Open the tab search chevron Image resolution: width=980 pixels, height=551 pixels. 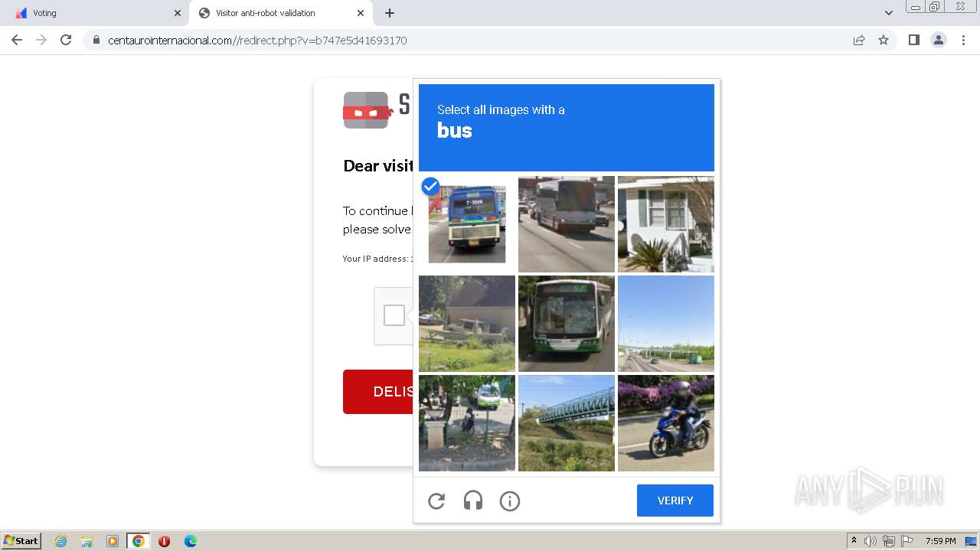889,13
